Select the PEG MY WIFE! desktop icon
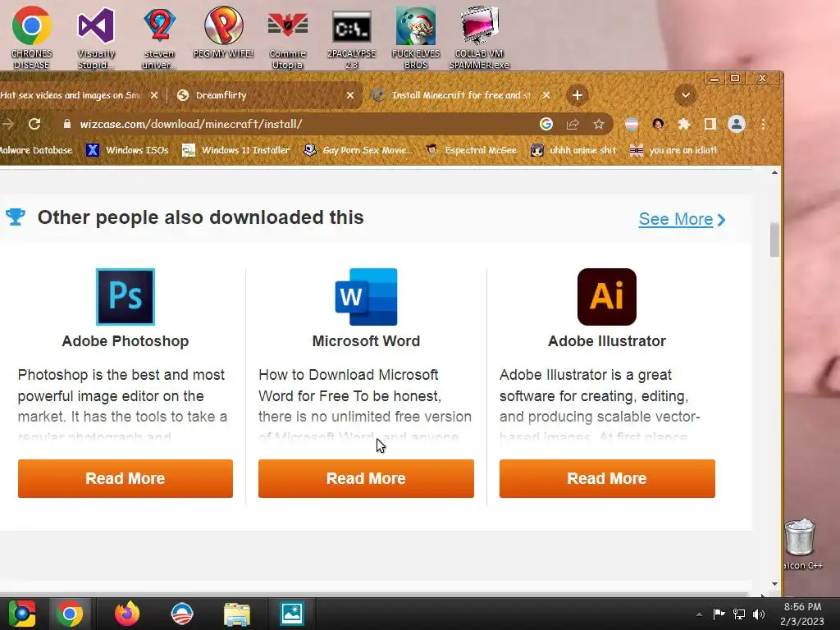 (x=223, y=32)
